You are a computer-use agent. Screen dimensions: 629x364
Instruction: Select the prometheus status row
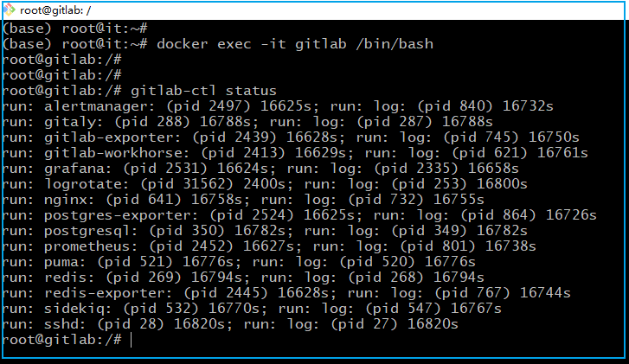coord(269,246)
